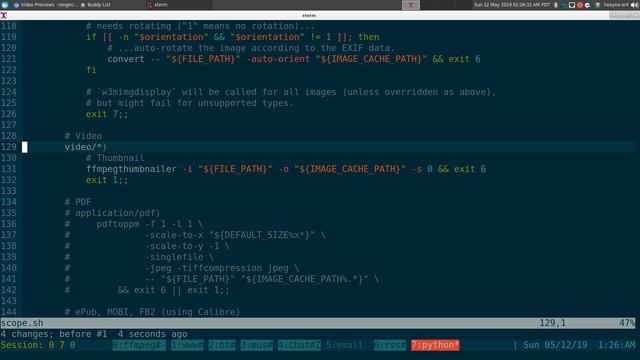Viewport: 640px width, 360px height.
Task: Click the '# application/pdf)' comment
Action: [x=112, y=213]
